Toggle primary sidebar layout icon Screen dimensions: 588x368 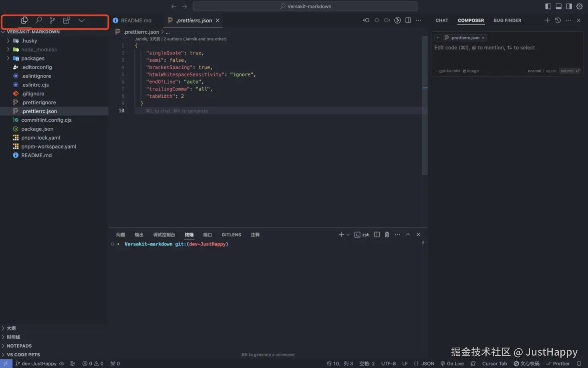click(x=548, y=6)
